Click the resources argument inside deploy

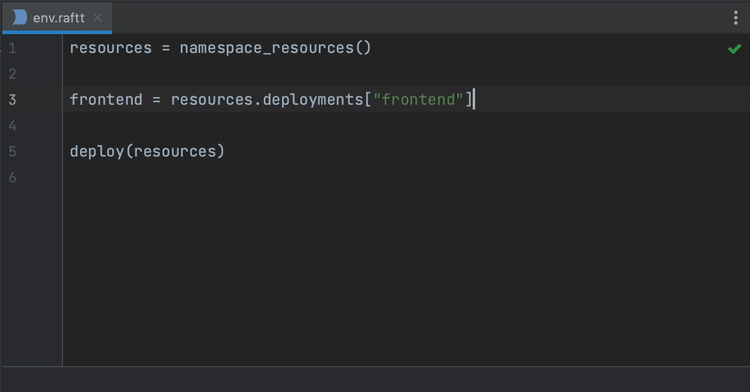click(x=175, y=152)
